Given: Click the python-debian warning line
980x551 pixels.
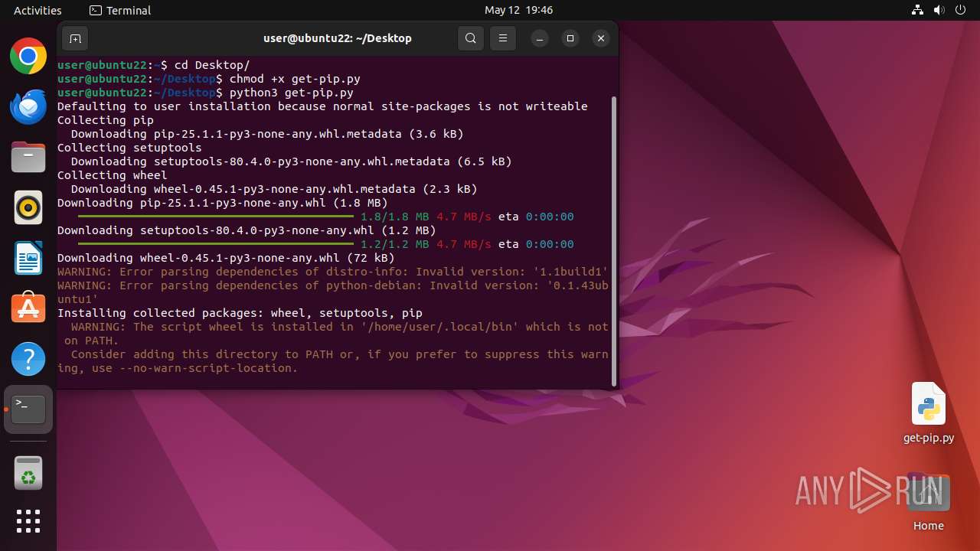Looking at the screenshot, I should pyautogui.click(x=333, y=292).
